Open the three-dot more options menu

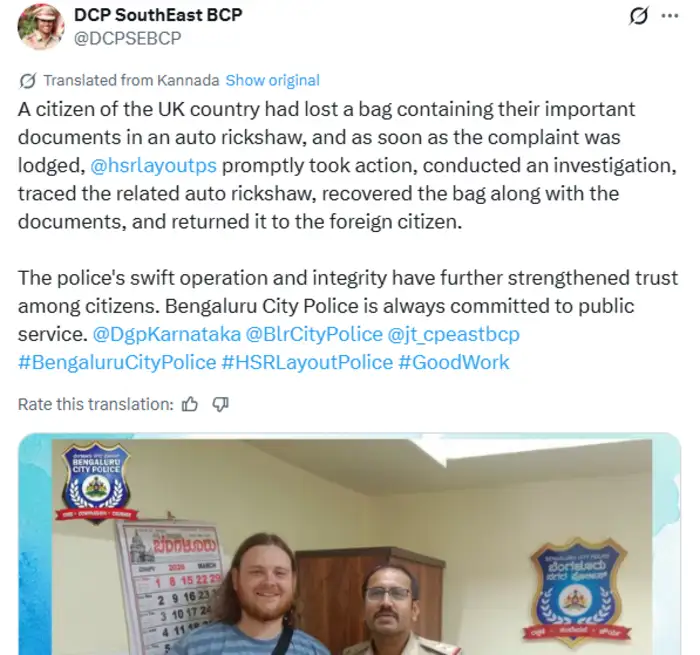pos(670,16)
